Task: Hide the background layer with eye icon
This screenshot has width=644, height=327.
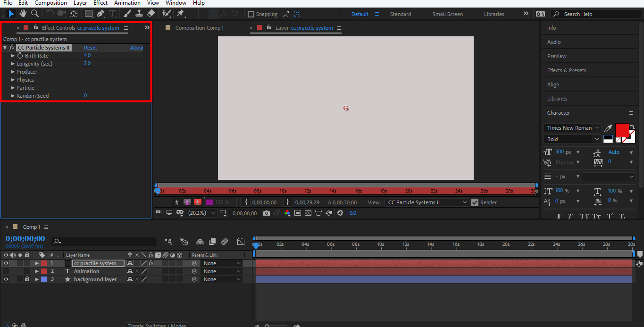Action: (x=6, y=279)
